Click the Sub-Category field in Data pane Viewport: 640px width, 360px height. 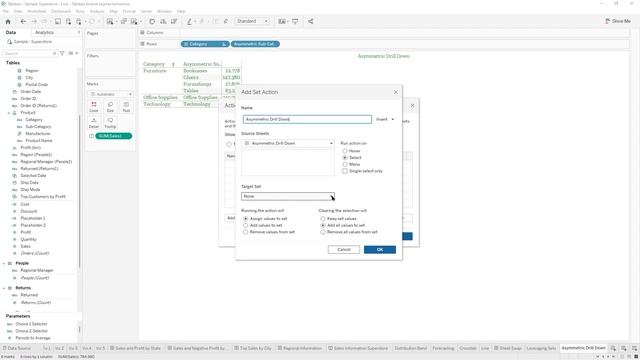(38, 127)
